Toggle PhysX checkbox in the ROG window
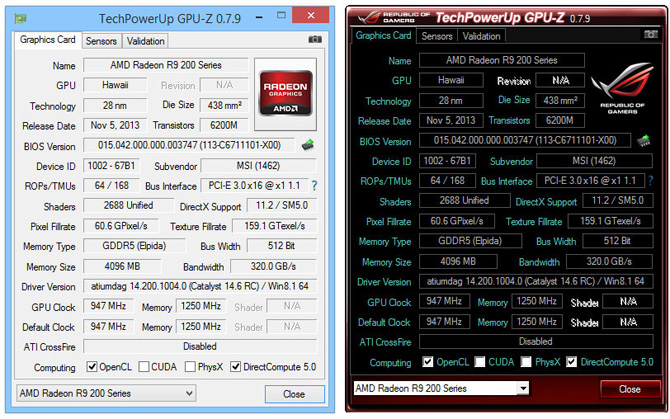Screen dimensions: 670x419 [526, 362]
